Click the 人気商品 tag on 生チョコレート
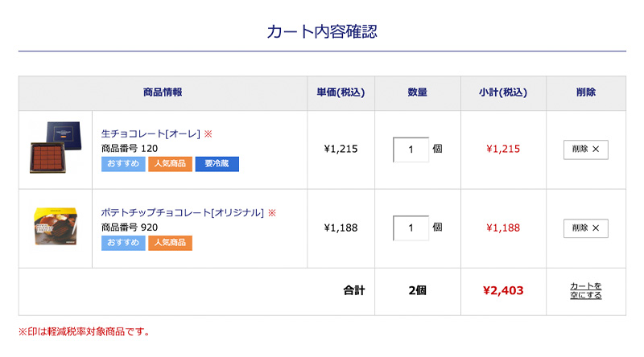 pyautogui.click(x=170, y=164)
